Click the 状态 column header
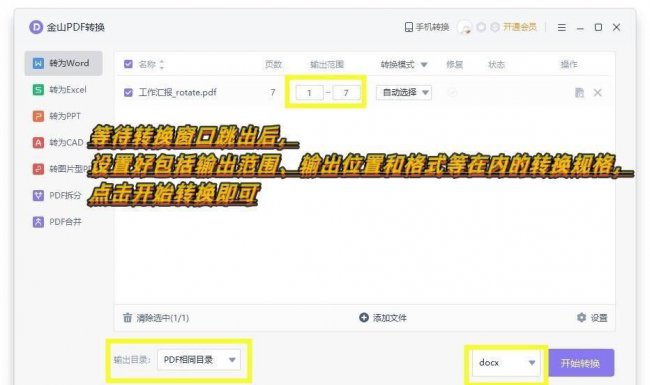650x385 pixels. pos(496,64)
